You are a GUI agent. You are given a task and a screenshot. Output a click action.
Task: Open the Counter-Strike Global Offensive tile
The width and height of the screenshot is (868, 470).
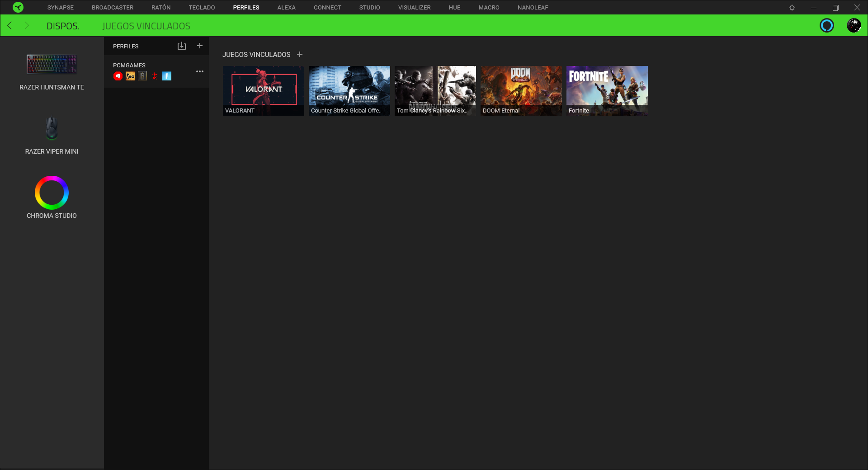[x=349, y=91]
